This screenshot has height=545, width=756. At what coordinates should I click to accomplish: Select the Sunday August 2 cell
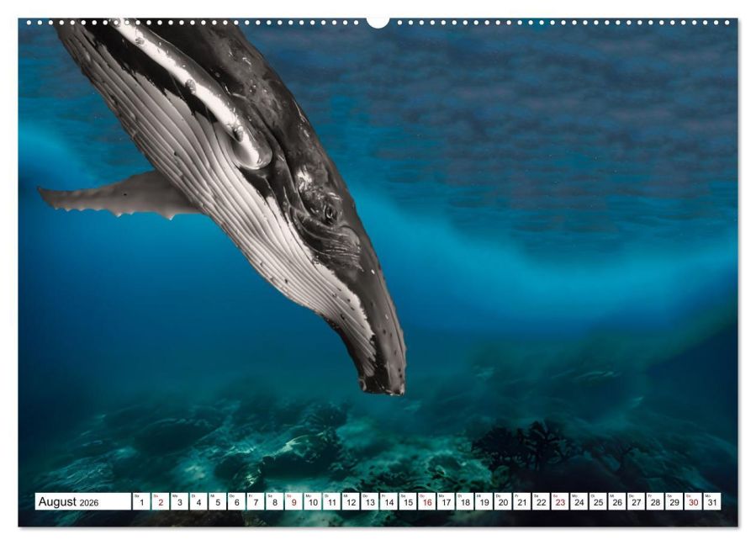161,501
